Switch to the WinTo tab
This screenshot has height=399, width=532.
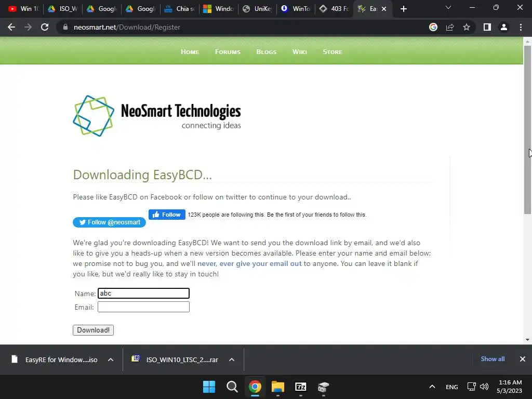click(x=296, y=9)
